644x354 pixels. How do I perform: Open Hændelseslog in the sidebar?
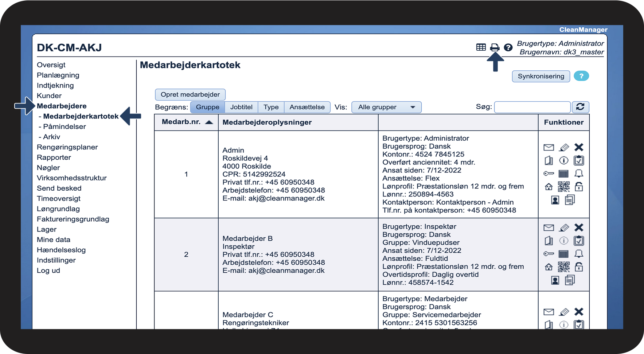click(61, 250)
